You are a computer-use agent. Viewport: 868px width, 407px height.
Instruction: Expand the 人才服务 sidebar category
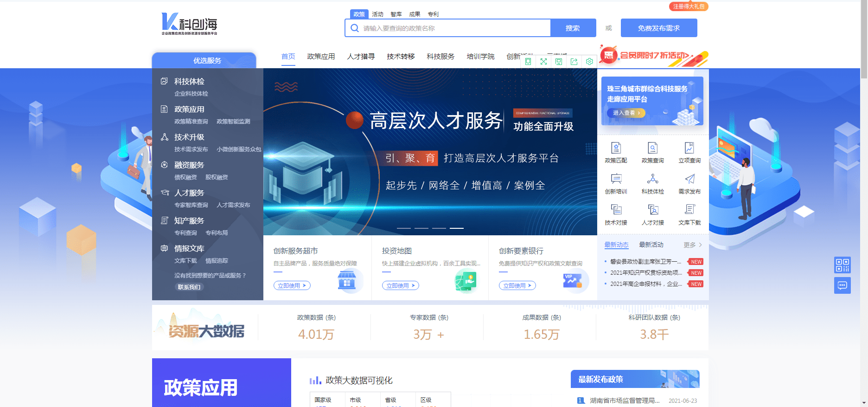(189, 193)
